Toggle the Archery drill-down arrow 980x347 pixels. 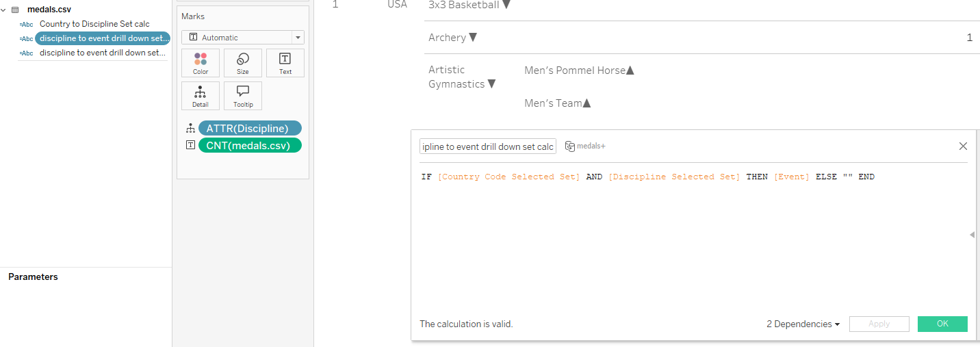click(473, 38)
